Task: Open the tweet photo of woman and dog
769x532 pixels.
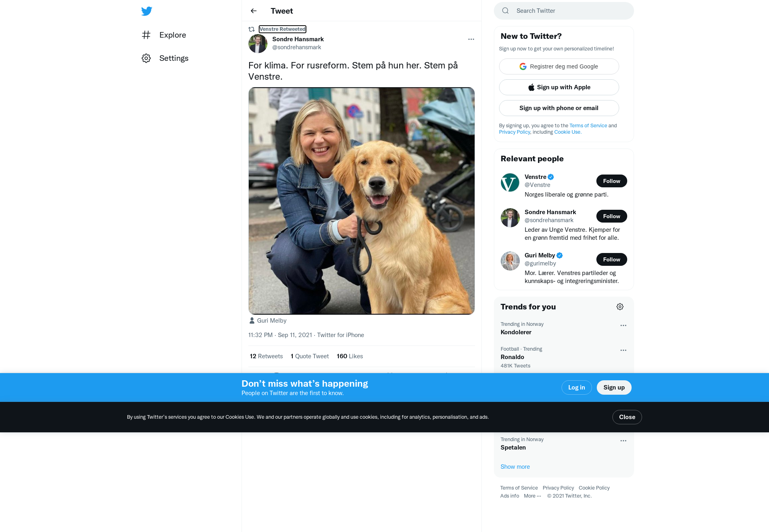Action: (362, 201)
